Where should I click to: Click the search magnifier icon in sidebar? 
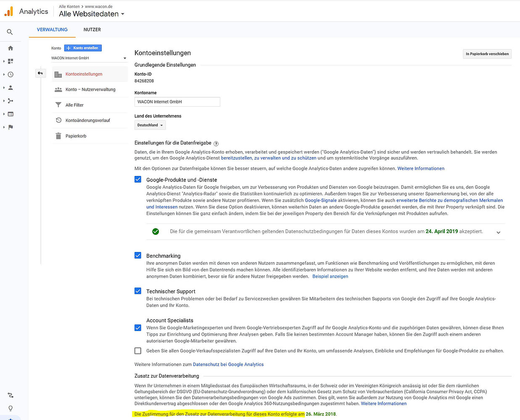pyautogui.click(x=10, y=32)
